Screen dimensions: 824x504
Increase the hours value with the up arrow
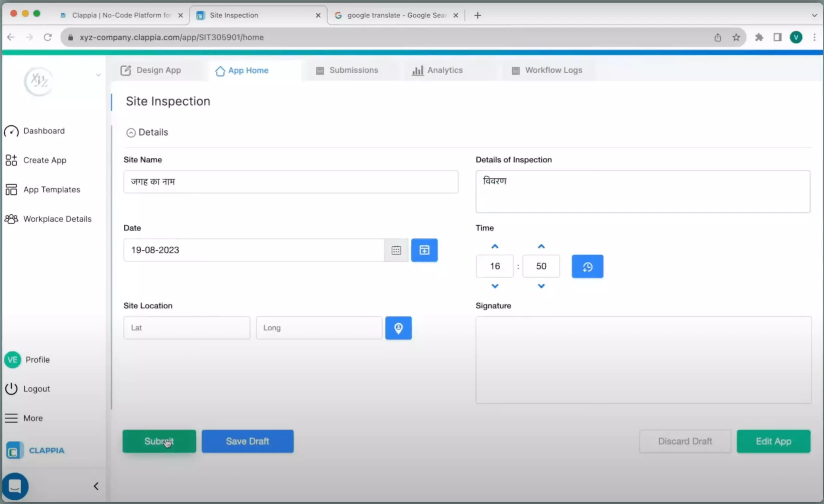point(495,246)
